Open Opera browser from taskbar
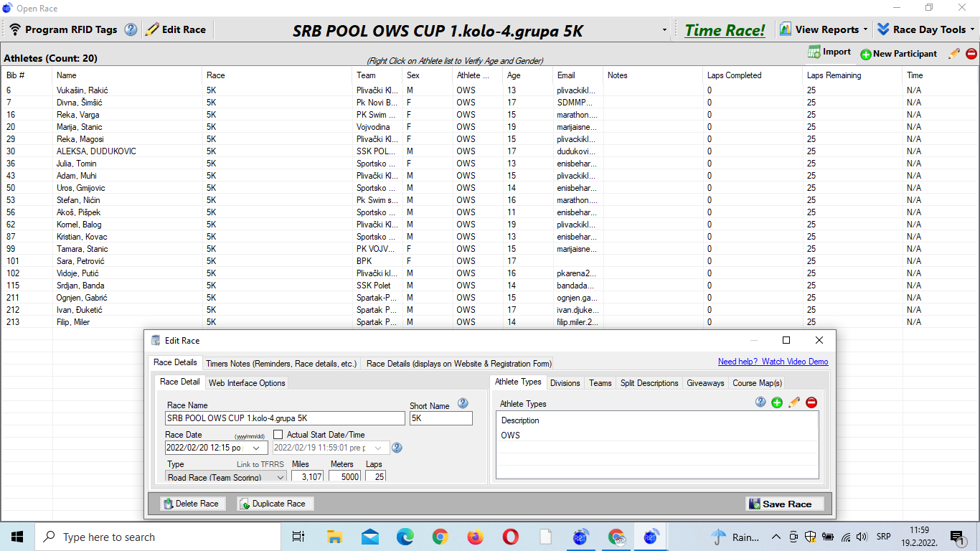980x551 pixels. [x=510, y=537]
